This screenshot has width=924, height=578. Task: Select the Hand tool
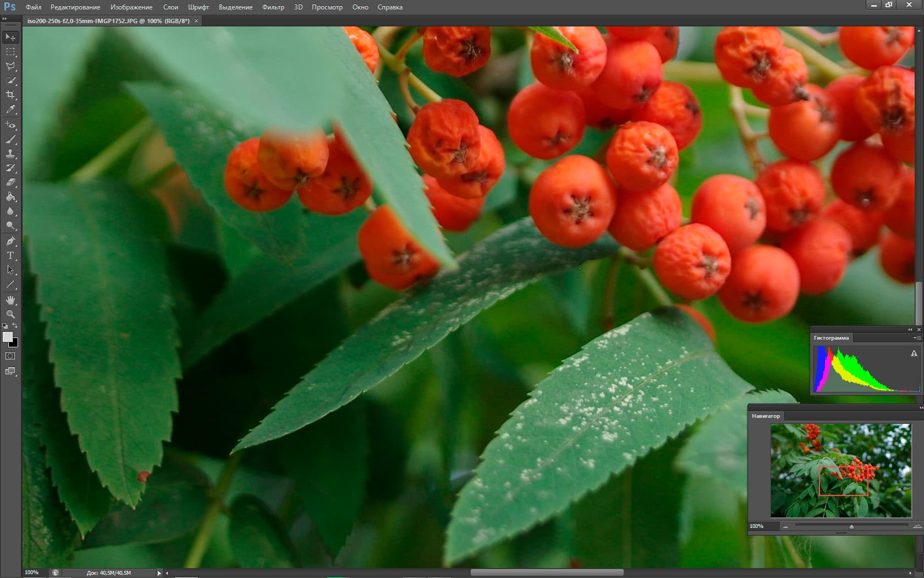pos(10,300)
